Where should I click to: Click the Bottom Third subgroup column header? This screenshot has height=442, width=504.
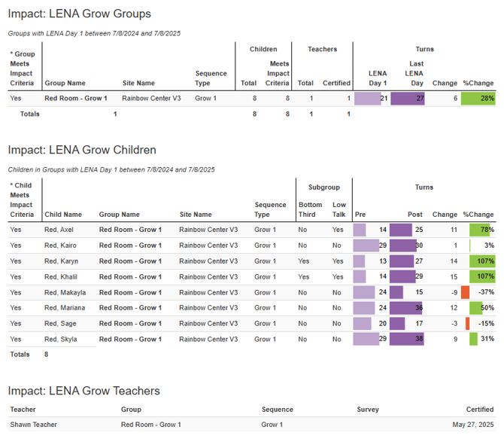click(x=310, y=209)
